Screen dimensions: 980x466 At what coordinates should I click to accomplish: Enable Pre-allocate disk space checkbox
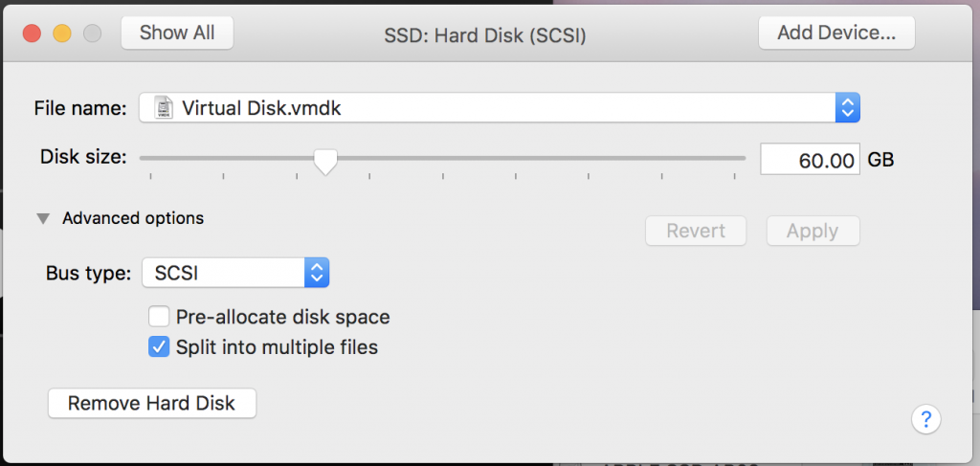coord(159,317)
